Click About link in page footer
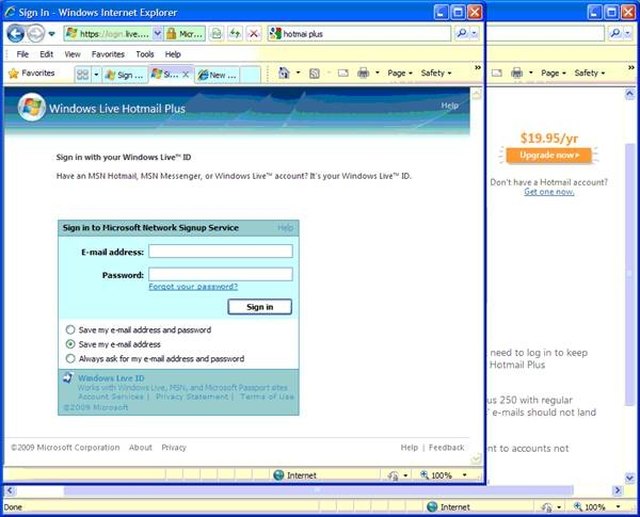This screenshot has width=640, height=517. click(x=140, y=448)
